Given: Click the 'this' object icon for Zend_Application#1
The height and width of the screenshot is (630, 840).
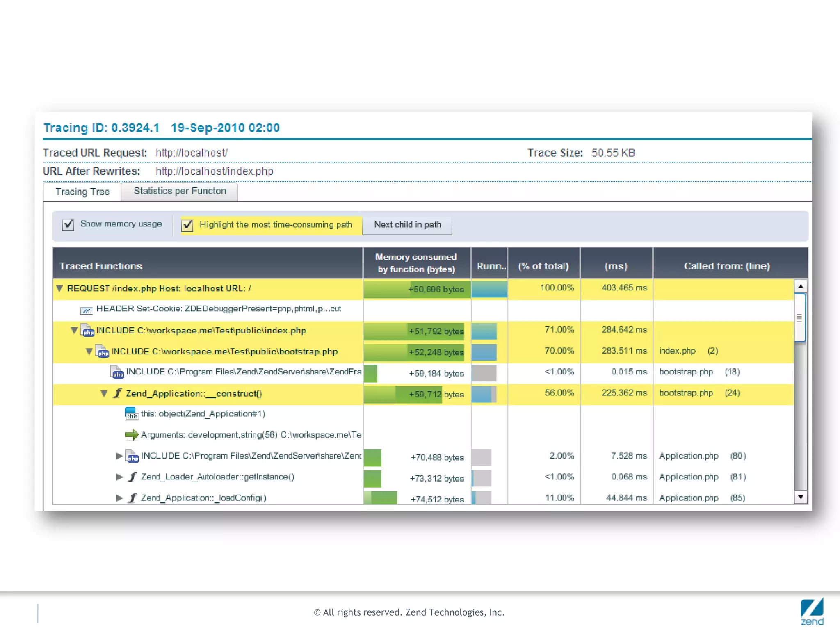Looking at the screenshot, I should pyautogui.click(x=131, y=414).
